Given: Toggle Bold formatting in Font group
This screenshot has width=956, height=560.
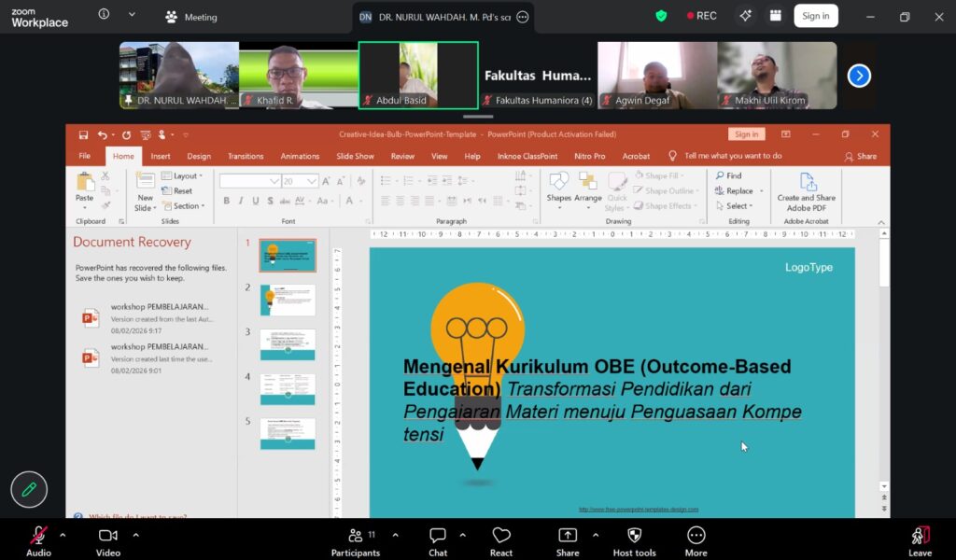Looking at the screenshot, I should click(226, 201).
